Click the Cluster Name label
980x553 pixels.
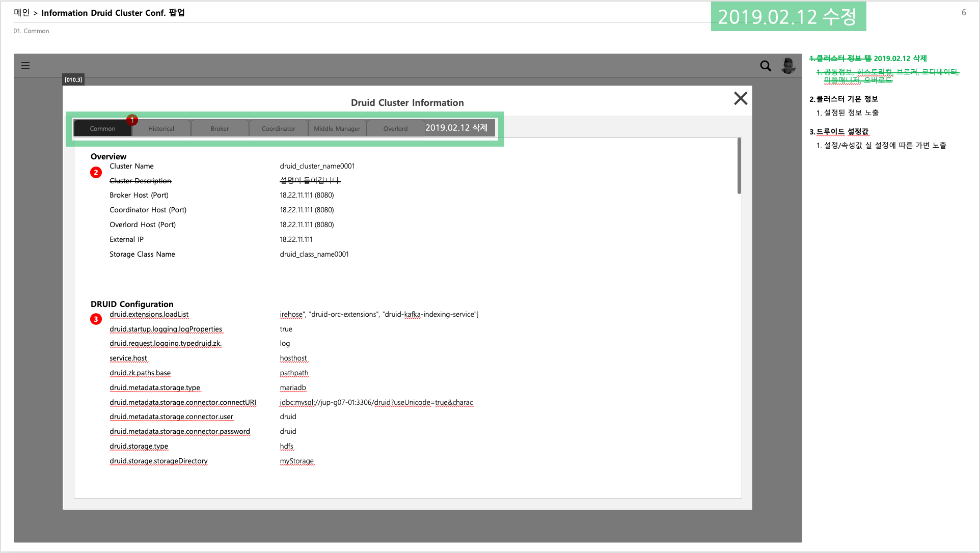131,166
